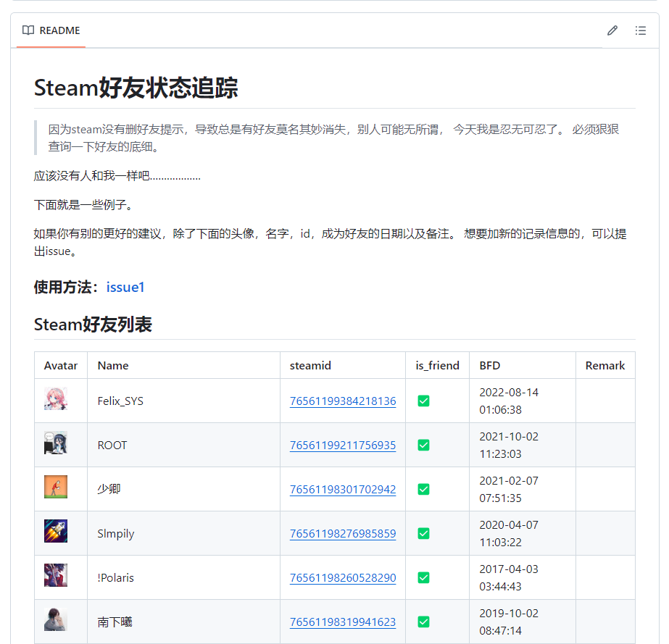Click the is_friend checkmark for 南下曦

pyautogui.click(x=424, y=622)
